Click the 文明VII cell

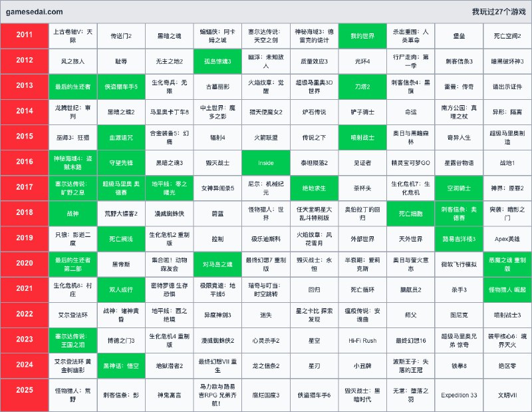(x=506, y=393)
